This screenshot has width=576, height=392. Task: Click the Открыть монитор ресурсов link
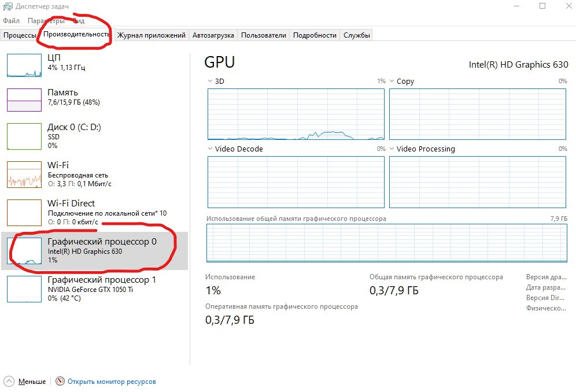[112, 382]
